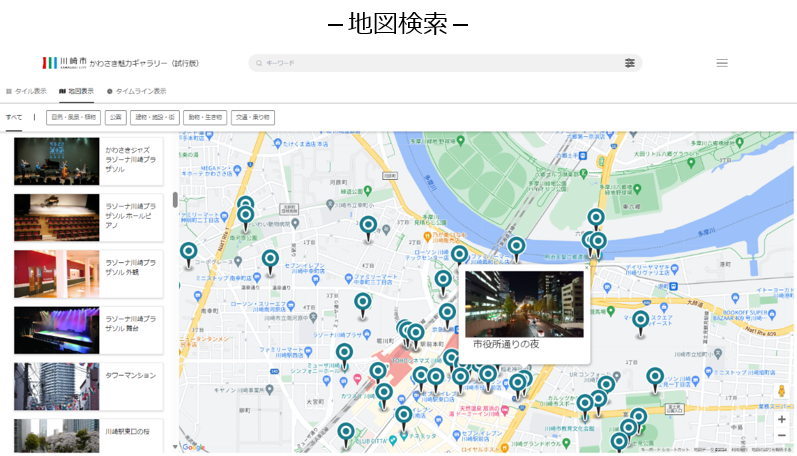This screenshot has height=456, width=797.
Task: Select map pin above 南河原公園
Action: [x=246, y=217]
